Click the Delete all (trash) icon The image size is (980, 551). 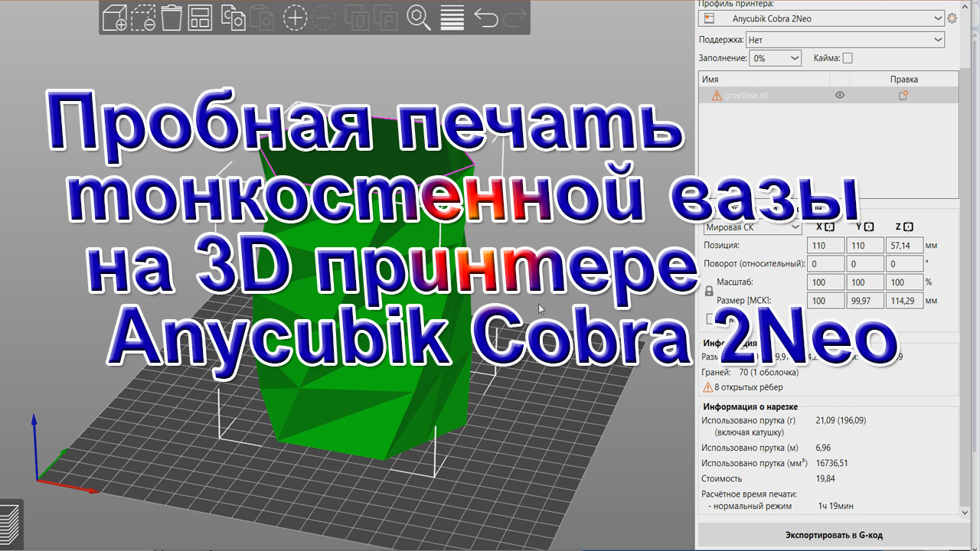172,18
